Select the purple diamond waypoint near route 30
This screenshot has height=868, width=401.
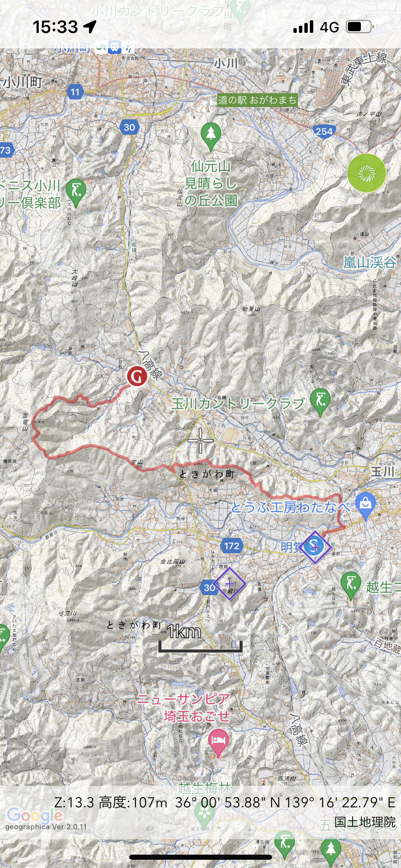click(x=229, y=583)
